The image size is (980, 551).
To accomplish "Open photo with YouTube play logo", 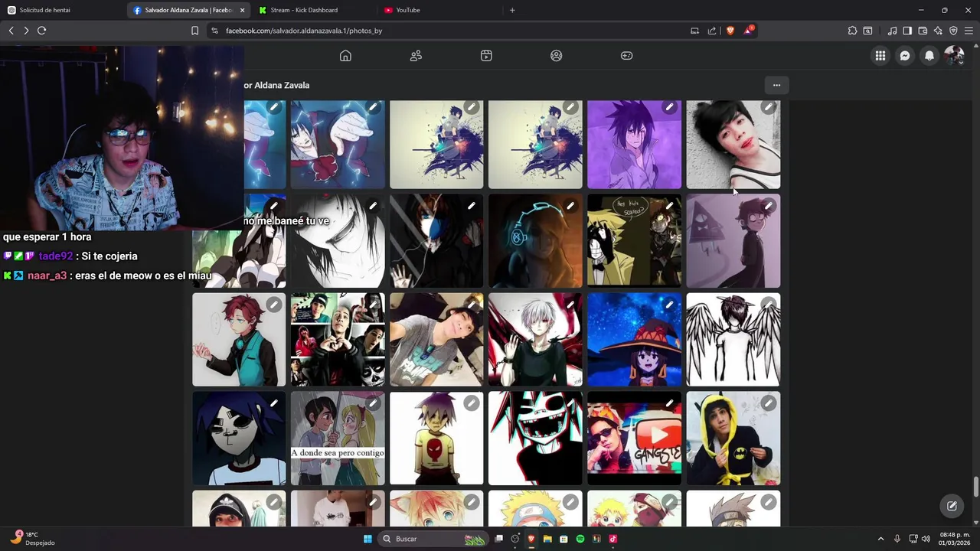I will (634, 439).
